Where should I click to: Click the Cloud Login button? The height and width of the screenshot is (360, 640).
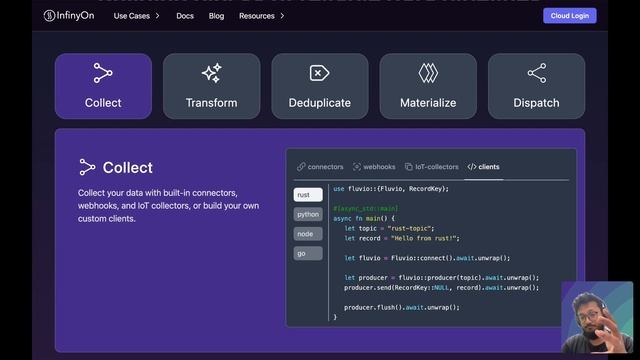point(569,16)
